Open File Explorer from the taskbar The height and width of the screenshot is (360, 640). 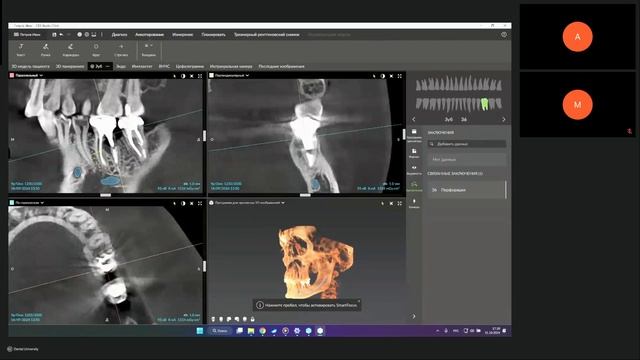pos(251,331)
